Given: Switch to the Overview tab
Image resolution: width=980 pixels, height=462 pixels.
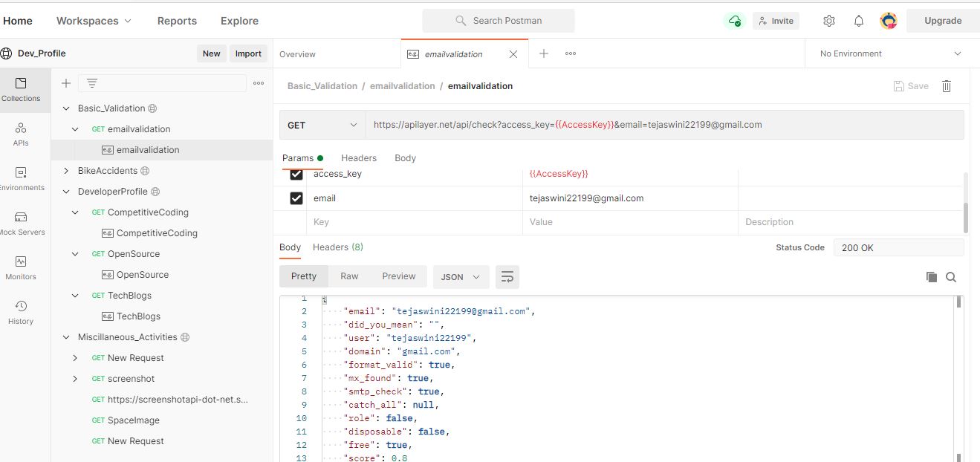Looking at the screenshot, I should pyautogui.click(x=297, y=54).
